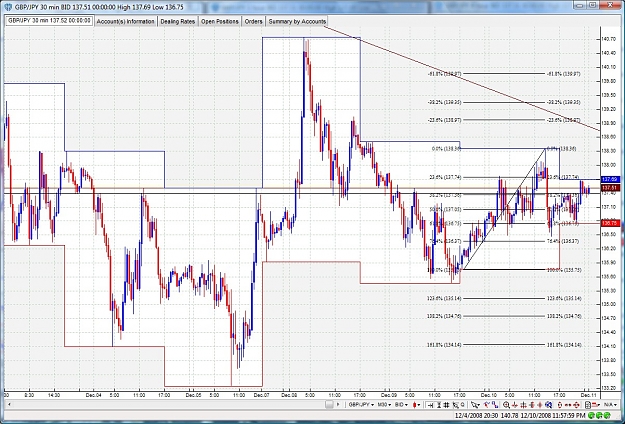Screen dimensions: 625x424
Task: Open the N/A dropdown at toolbar end
Action: [611, 405]
